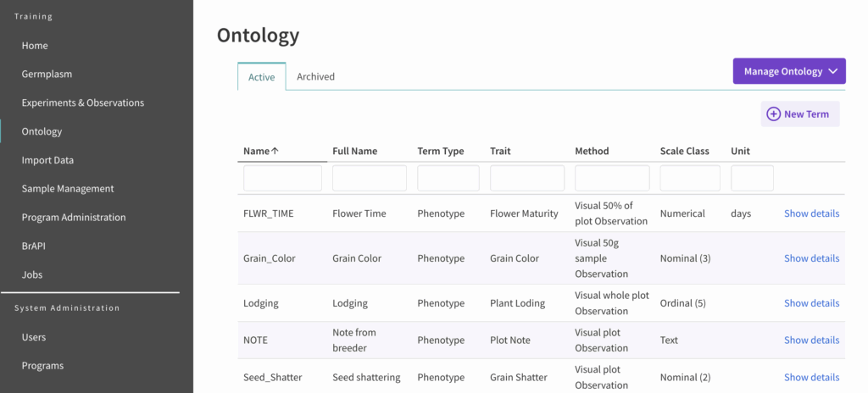Open the BrAPI sidebar item
The height and width of the screenshot is (393, 868).
pos(36,246)
